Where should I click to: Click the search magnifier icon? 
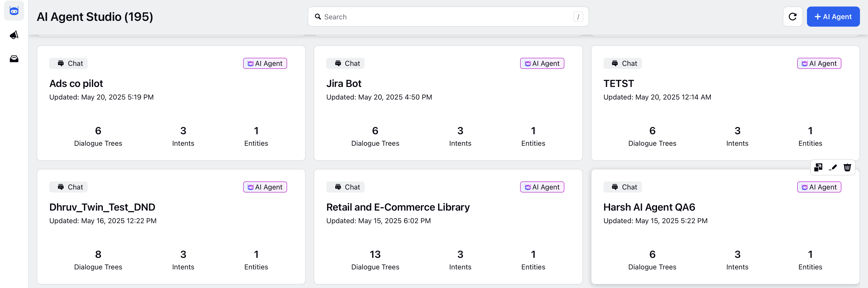[318, 17]
